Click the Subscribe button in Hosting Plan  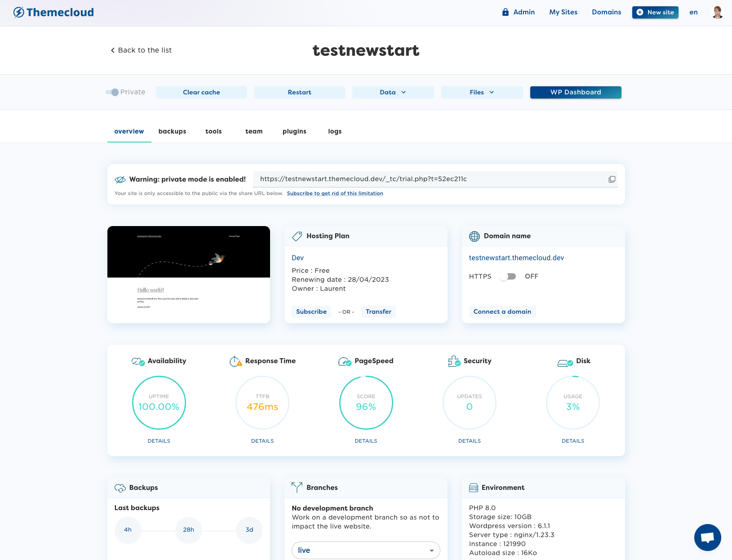point(311,311)
